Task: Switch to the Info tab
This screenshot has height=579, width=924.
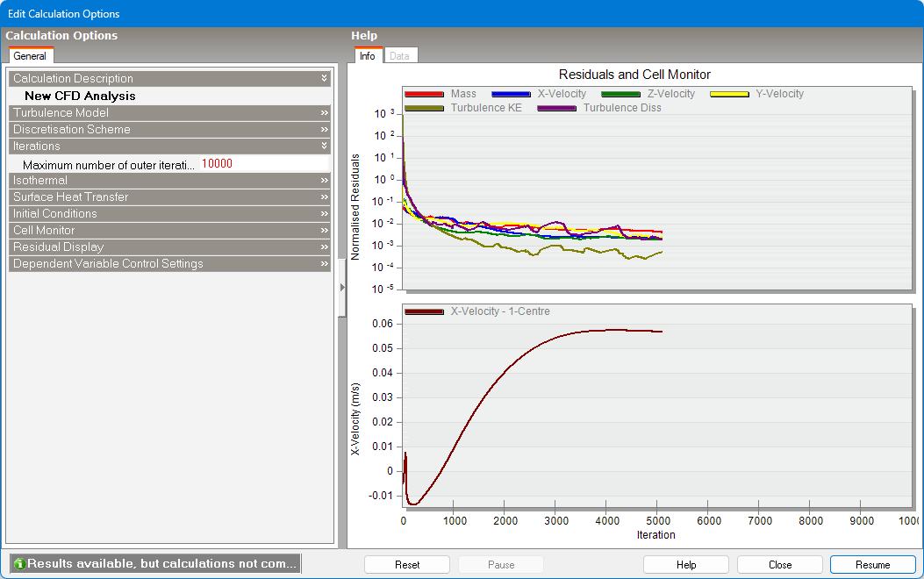Action: click(367, 56)
